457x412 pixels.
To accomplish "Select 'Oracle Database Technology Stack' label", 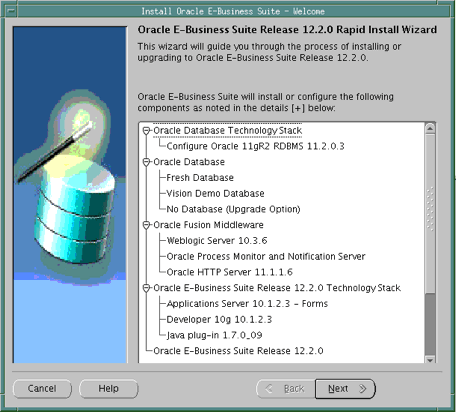I will click(x=227, y=131).
